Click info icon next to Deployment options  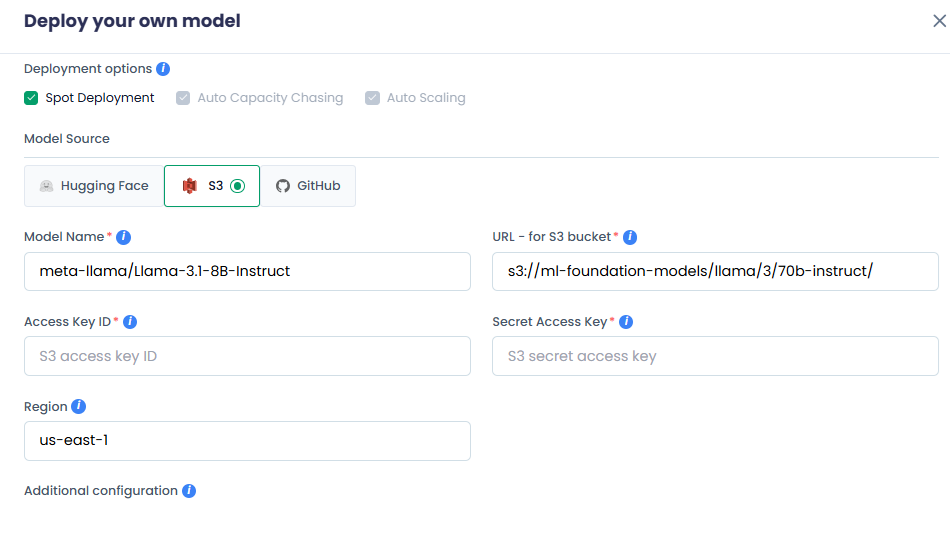point(163,69)
